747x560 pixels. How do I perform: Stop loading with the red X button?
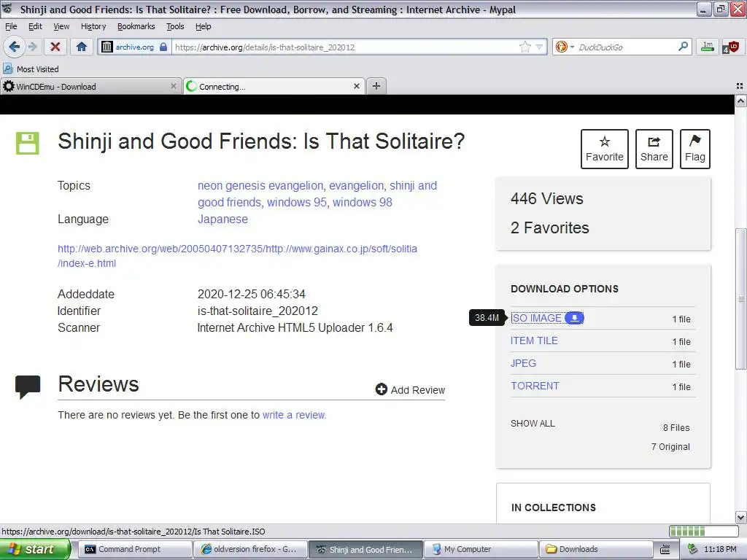[55, 47]
